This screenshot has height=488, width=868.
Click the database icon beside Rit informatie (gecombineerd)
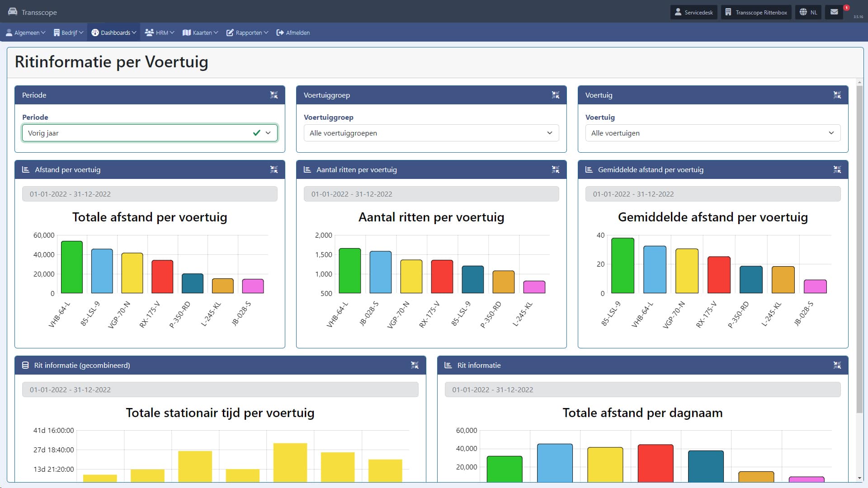click(25, 365)
